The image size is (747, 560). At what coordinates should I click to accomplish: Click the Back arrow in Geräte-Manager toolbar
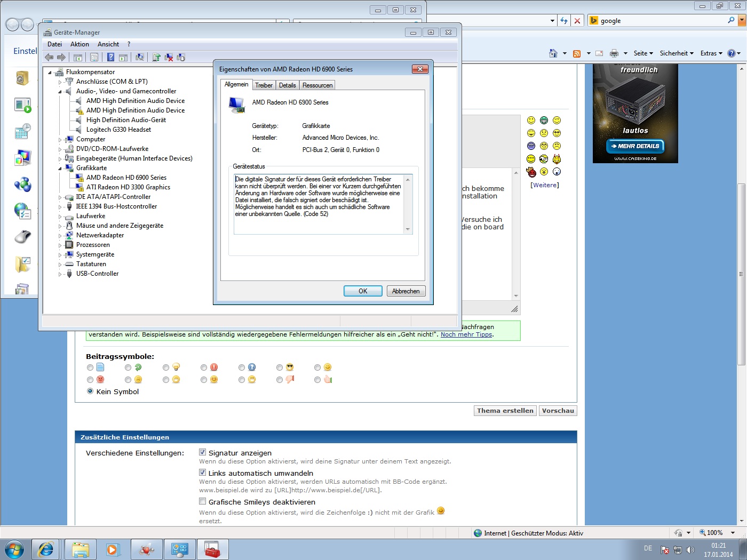[49, 57]
